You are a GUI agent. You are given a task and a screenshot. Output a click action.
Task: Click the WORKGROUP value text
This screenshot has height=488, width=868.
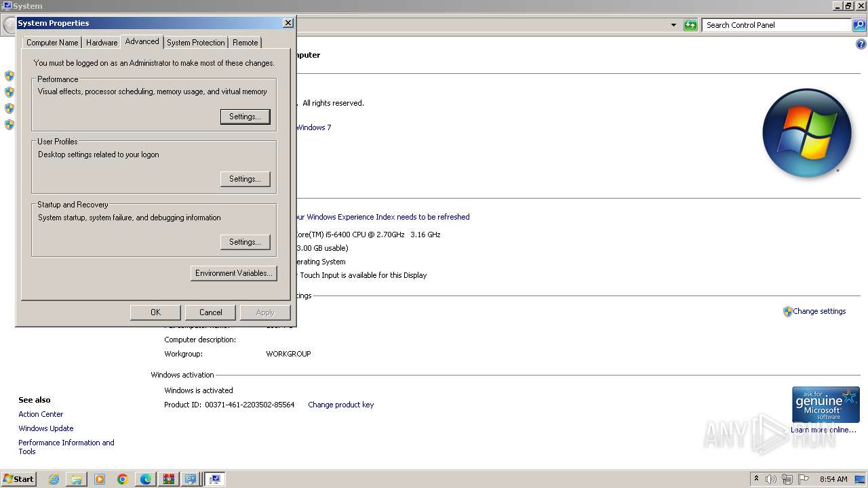288,354
